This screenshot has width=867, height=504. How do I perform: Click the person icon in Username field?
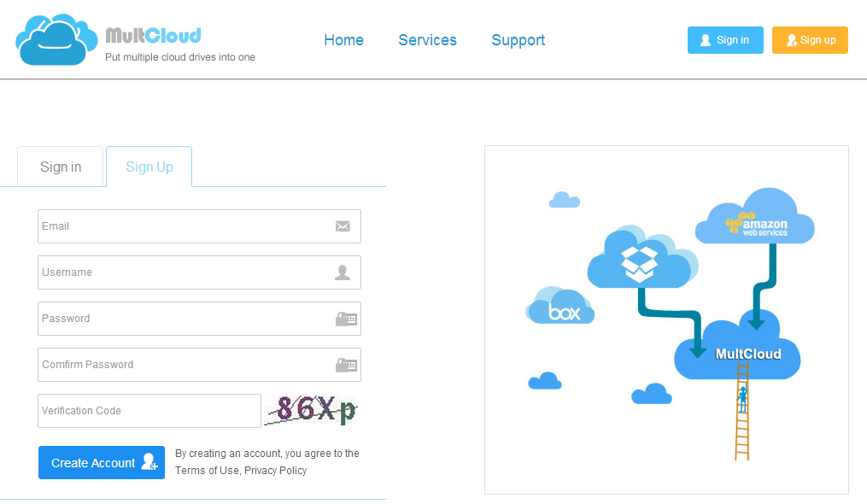point(343,273)
